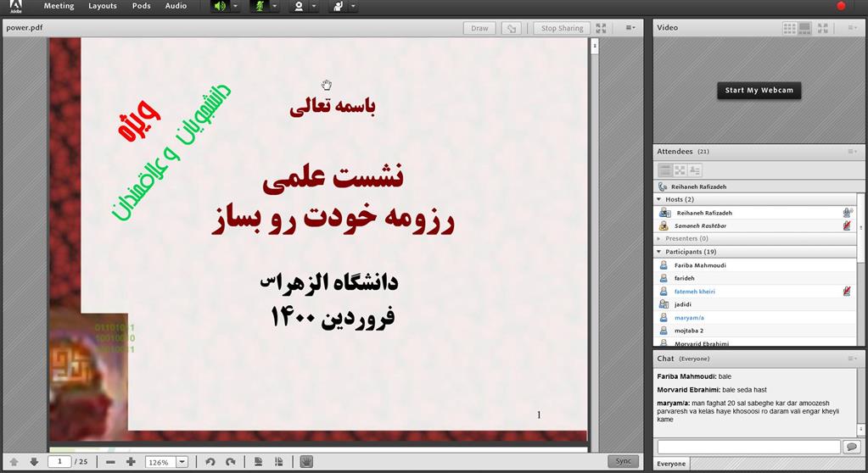Open the Layouts menu
Viewport: 868px width, 473px height.
(103, 6)
